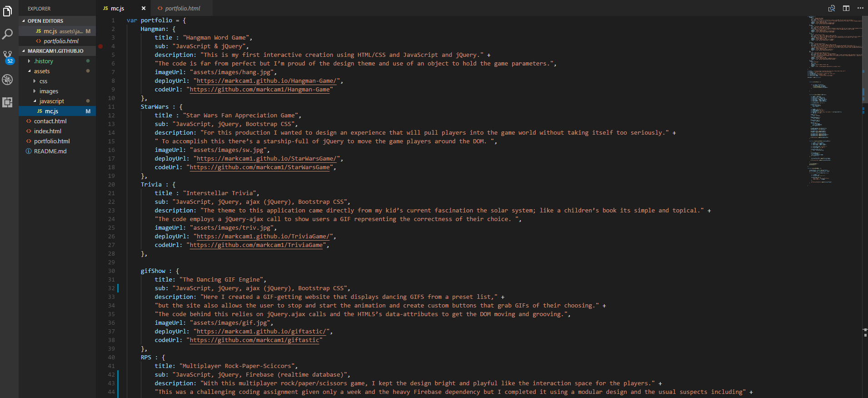This screenshot has height=398, width=868.
Task: Switch to the portfolio.html tab
Action: pyautogui.click(x=182, y=8)
